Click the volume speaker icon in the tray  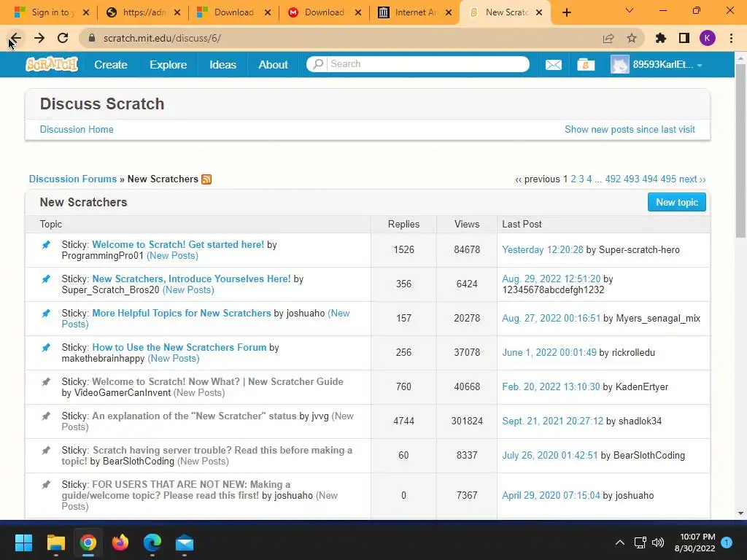point(658,542)
